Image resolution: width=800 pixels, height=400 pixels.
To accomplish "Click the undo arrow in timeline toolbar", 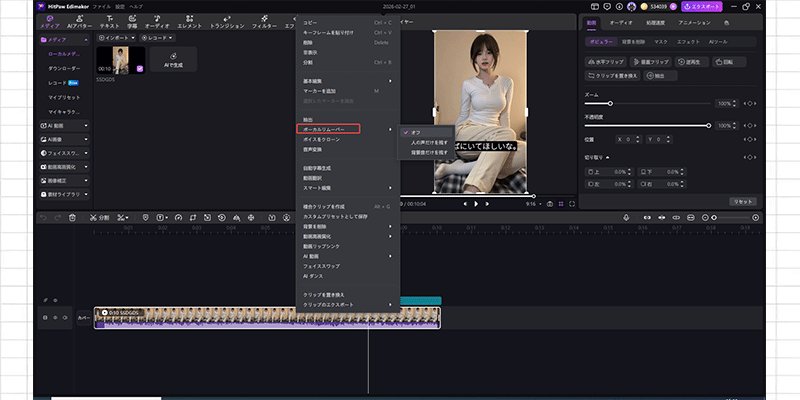I will coord(43,217).
